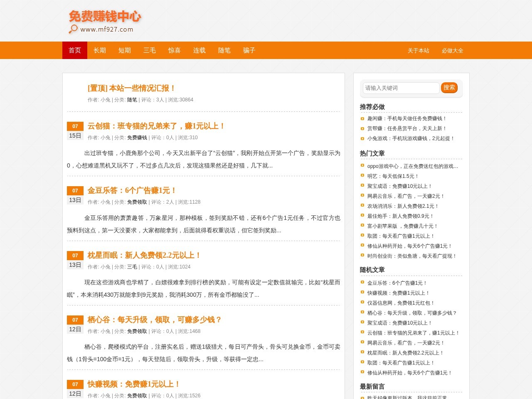Open pinned post 本站一些情况汇报
The image size is (532, 399).
pyautogui.click(x=131, y=88)
